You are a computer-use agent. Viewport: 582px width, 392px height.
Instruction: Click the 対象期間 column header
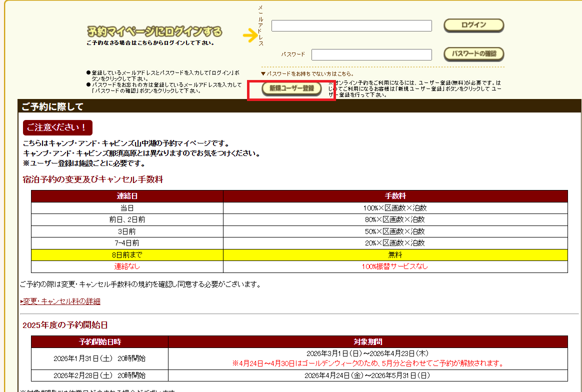pyautogui.click(x=367, y=342)
